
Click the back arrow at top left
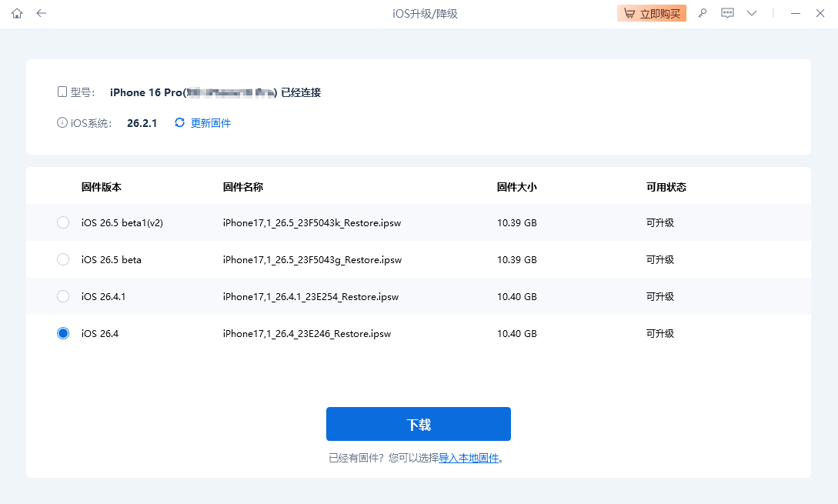pos(41,13)
